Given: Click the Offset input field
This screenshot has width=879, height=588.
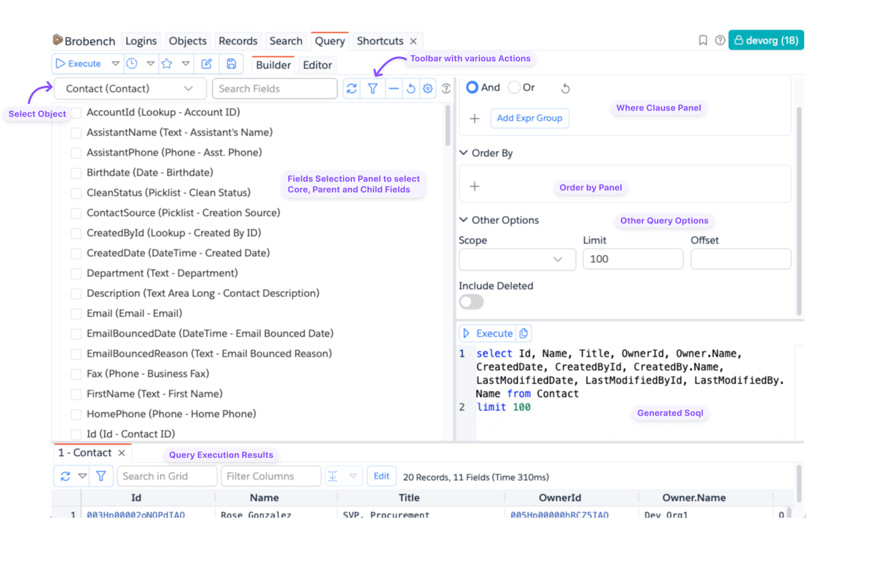Looking at the screenshot, I should (741, 259).
